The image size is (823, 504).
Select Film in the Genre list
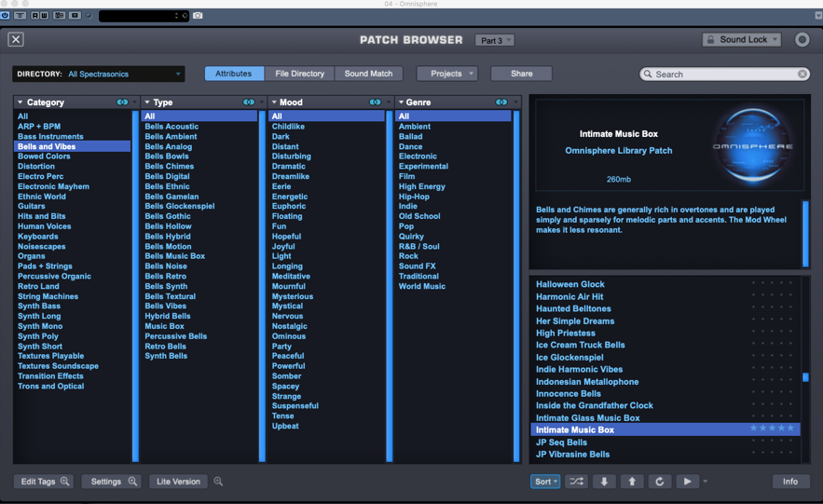(x=406, y=176)
